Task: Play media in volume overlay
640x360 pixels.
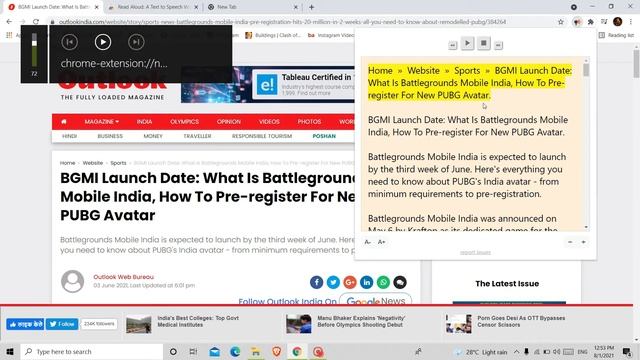Action: [x=103, y=42]
